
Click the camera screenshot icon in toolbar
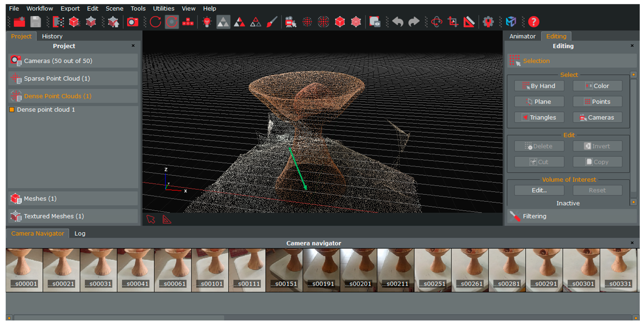click(x=132, y=22)
